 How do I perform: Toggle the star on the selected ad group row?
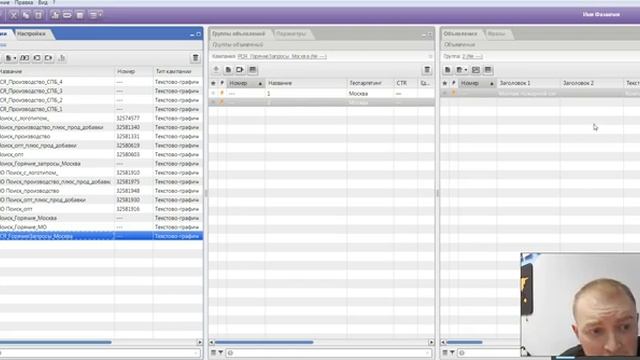click(213, 102)
